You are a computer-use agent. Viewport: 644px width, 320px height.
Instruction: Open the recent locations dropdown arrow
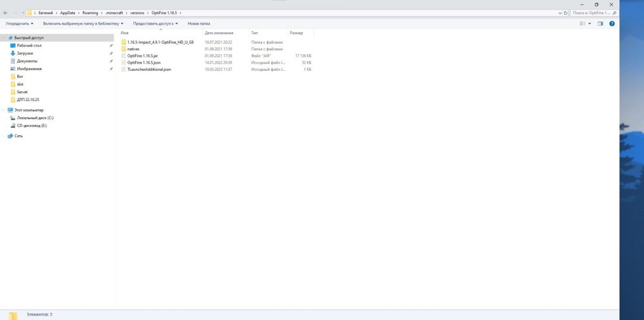pyautogui.click(x=23, y=13)
